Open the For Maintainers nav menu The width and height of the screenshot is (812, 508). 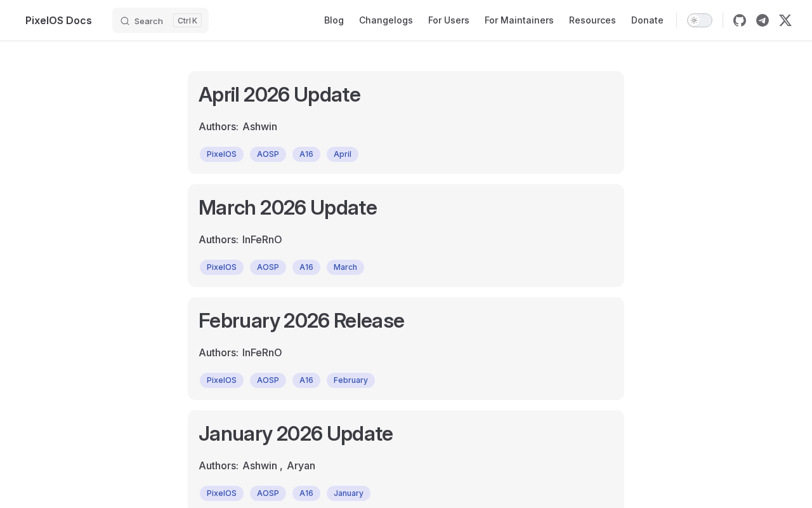click(x=519, y=20)
